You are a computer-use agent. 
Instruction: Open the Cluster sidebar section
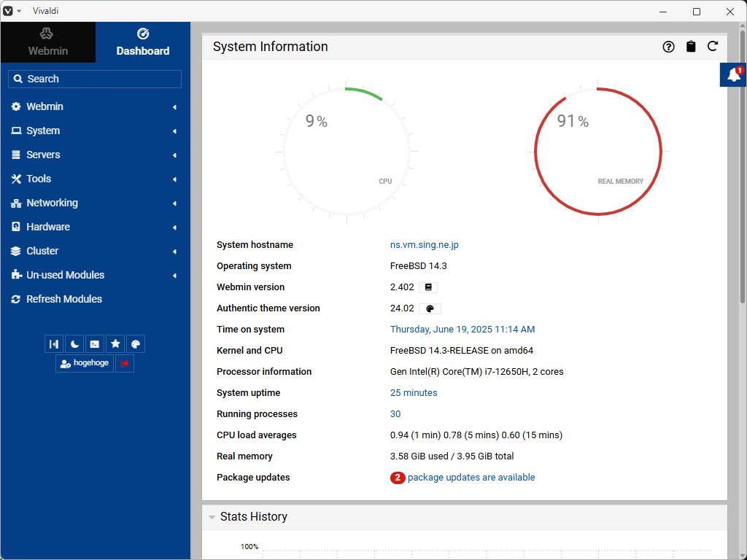95,251
